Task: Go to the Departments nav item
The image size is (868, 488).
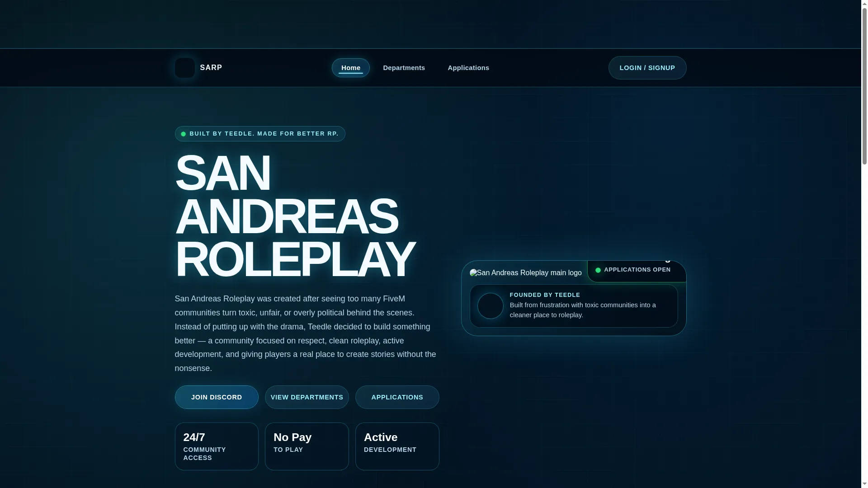Action: tap(404, 68)
